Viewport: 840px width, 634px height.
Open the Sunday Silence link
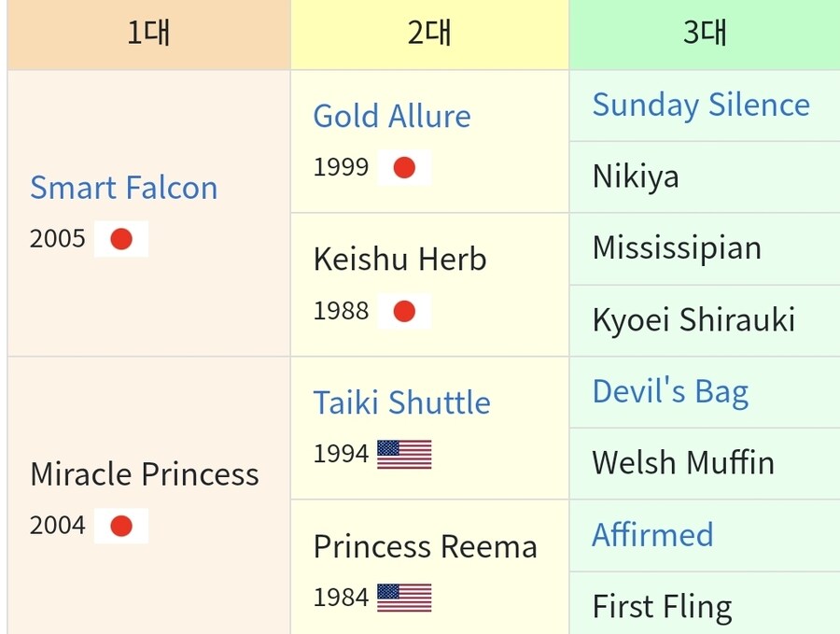(x=701, y=105)
